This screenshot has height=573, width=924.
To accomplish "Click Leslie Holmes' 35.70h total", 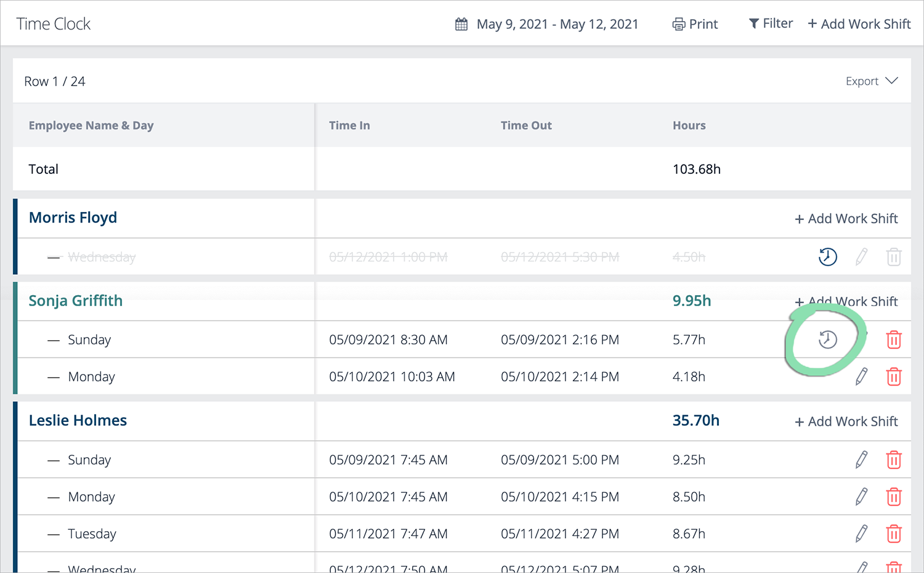I will click(695, 420).
